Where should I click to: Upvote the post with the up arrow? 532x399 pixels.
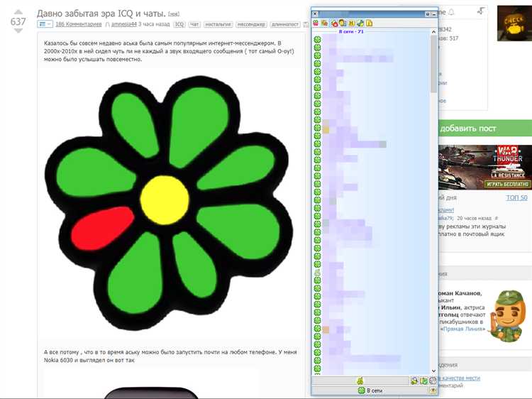click(18, 12)
